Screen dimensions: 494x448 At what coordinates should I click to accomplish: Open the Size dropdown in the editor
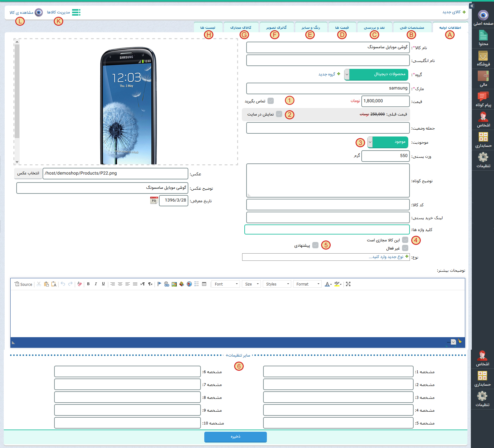point(251,284)
